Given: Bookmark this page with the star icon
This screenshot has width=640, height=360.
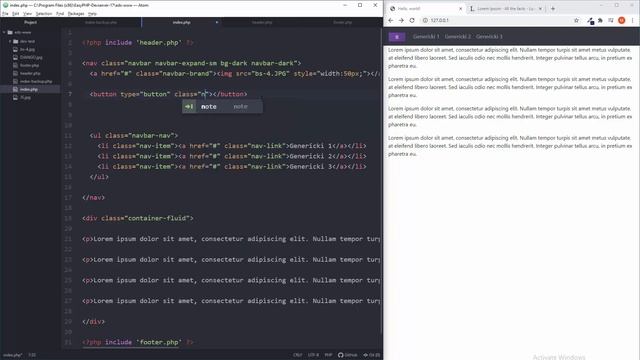Looking at the screenshot, I should (x=576, y=20).
